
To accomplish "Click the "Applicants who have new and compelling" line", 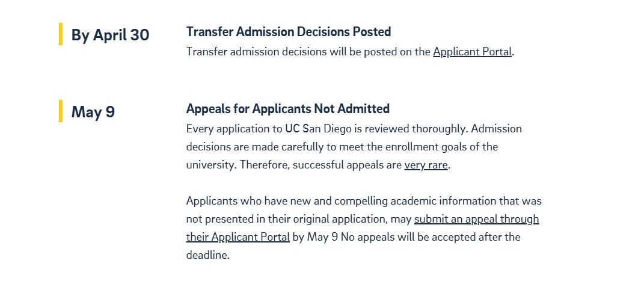I will (364, 201).
